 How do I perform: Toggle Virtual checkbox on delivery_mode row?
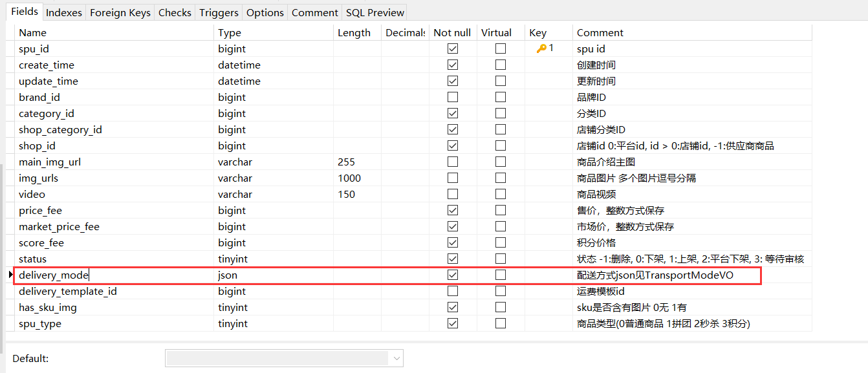[500, 275]
